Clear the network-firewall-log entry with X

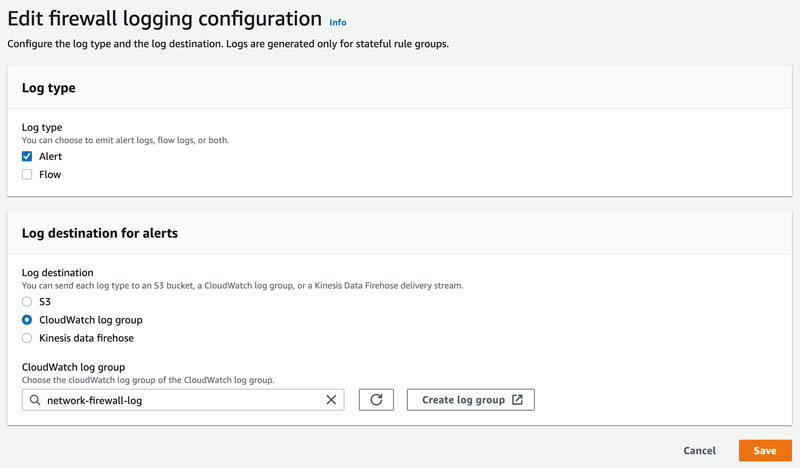(331, 400)
